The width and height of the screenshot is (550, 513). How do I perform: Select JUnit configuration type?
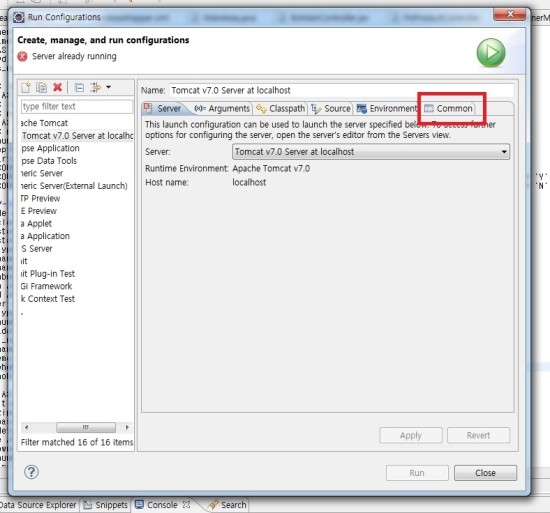tap(24, 261)
